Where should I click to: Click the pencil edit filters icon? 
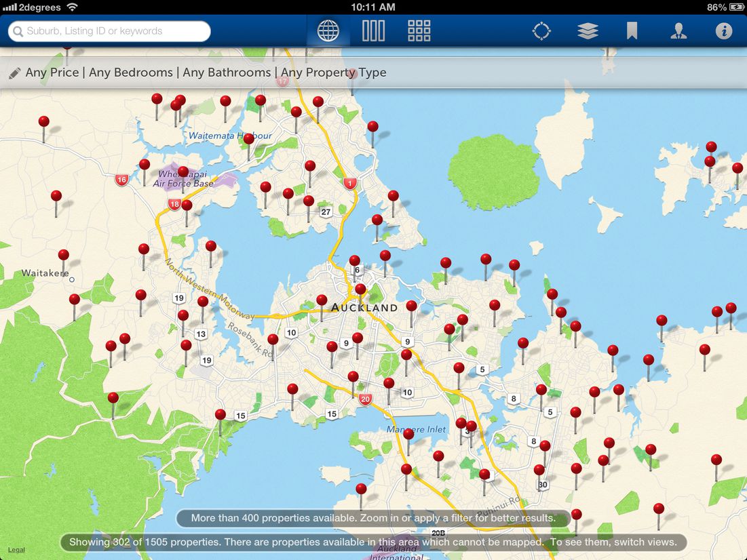click(x=15, y=73)
